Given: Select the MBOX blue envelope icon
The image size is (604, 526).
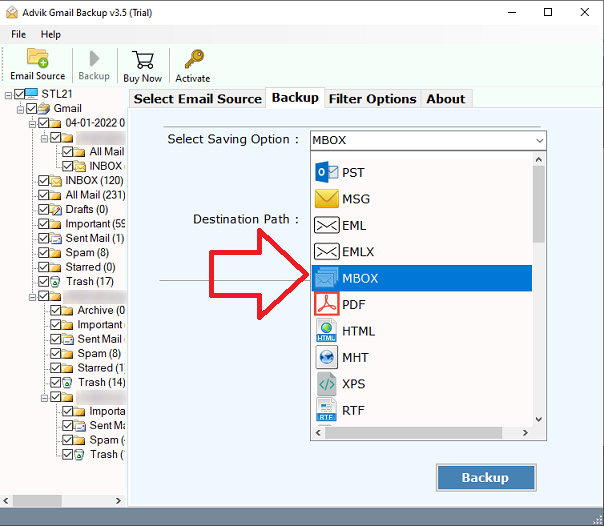Looking at the screenshot, I should pyautogui.click(x=326, y=278).
